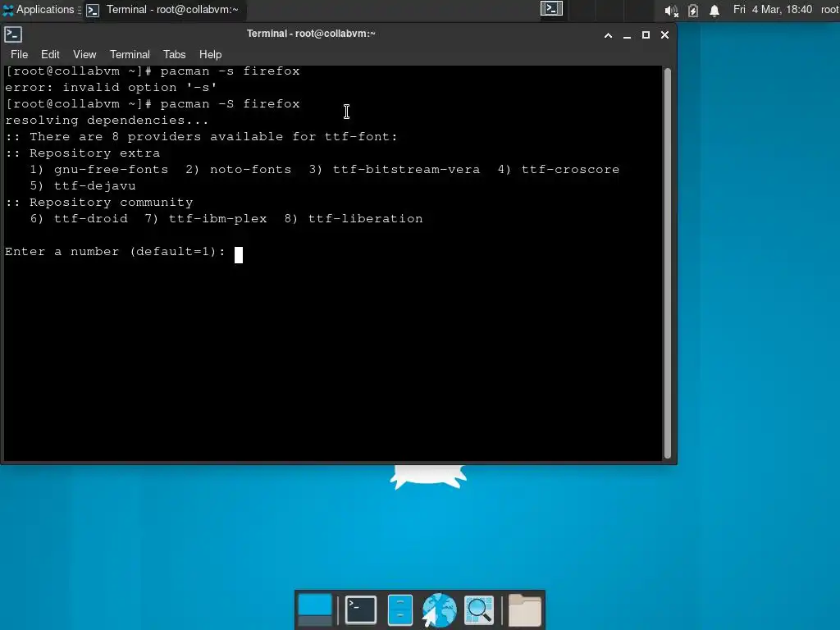Open the power manager battery icon
This screenshot has height=630, width=840.
692,10
